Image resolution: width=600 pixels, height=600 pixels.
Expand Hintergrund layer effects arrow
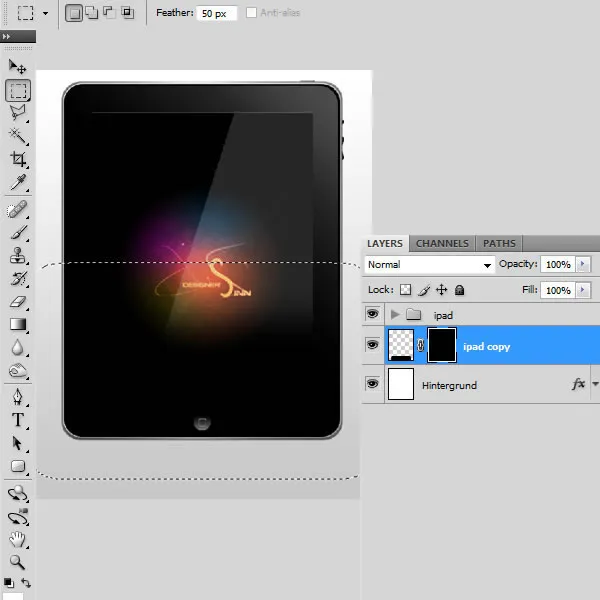coord(595,384)
